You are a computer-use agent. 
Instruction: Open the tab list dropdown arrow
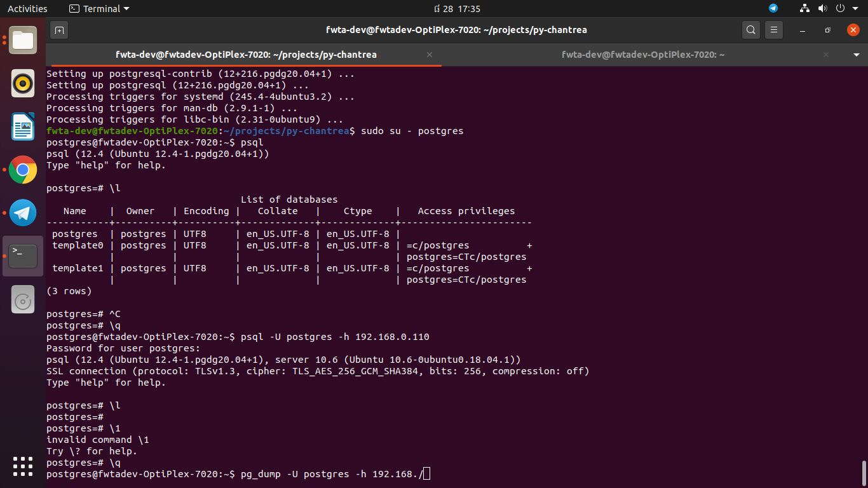tap(856, 55)
